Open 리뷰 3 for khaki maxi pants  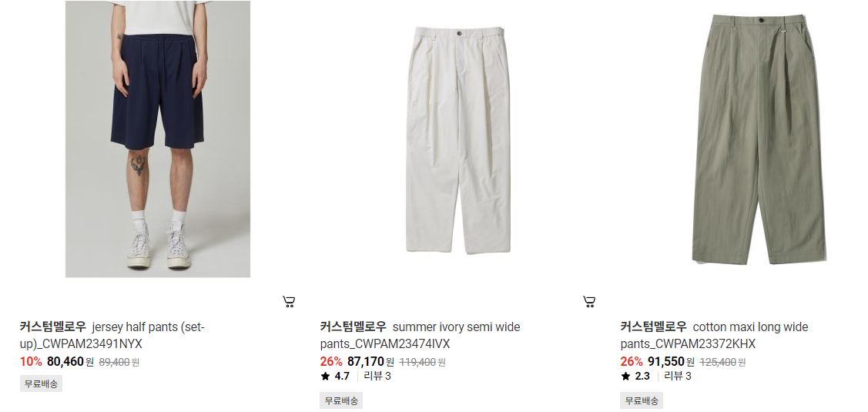click(678, 377)
